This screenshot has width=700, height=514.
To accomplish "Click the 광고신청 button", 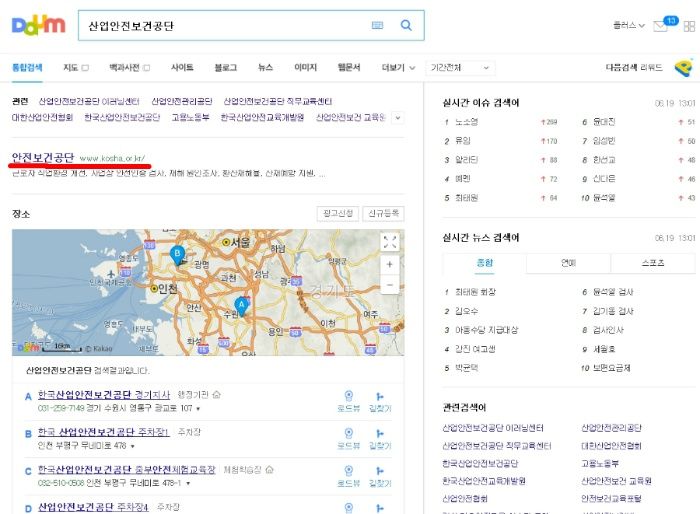I will (x=338, y=213).
